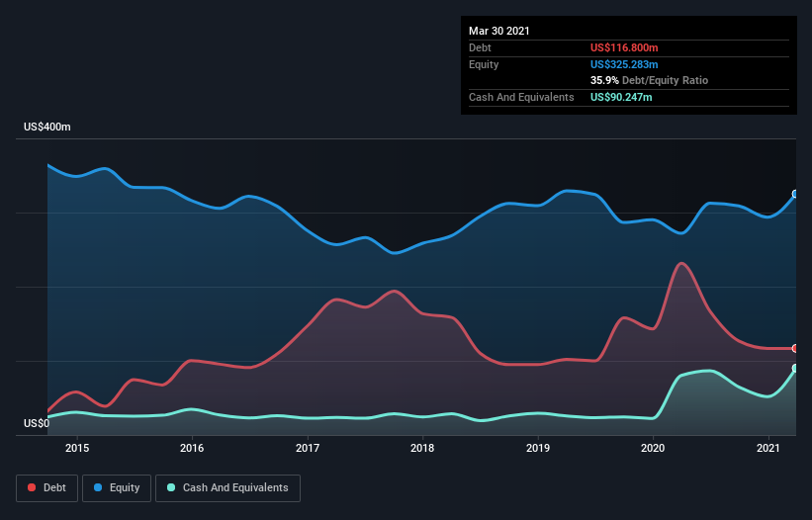Click the 2016 x-axis label

(x=192, y=448)
